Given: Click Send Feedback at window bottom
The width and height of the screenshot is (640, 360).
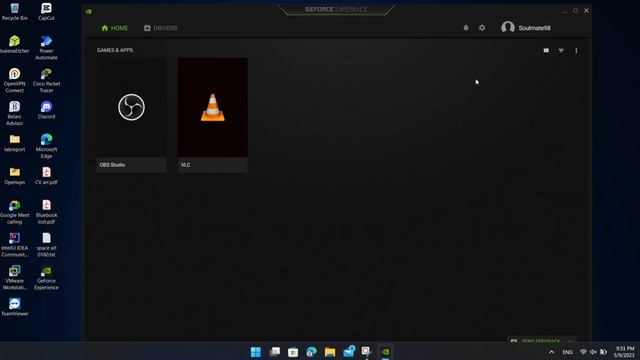Looking at the screenshot, I should pos(540,340).
